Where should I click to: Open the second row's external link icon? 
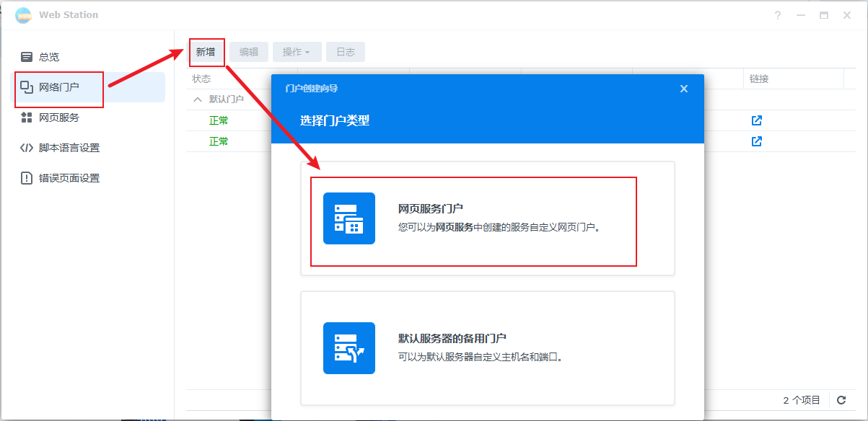click(756, 141)
